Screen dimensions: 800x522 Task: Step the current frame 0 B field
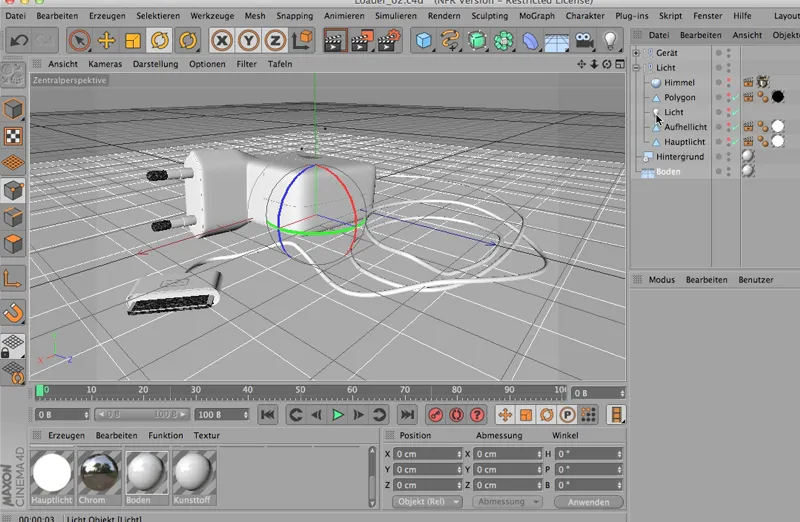[62, 415]
